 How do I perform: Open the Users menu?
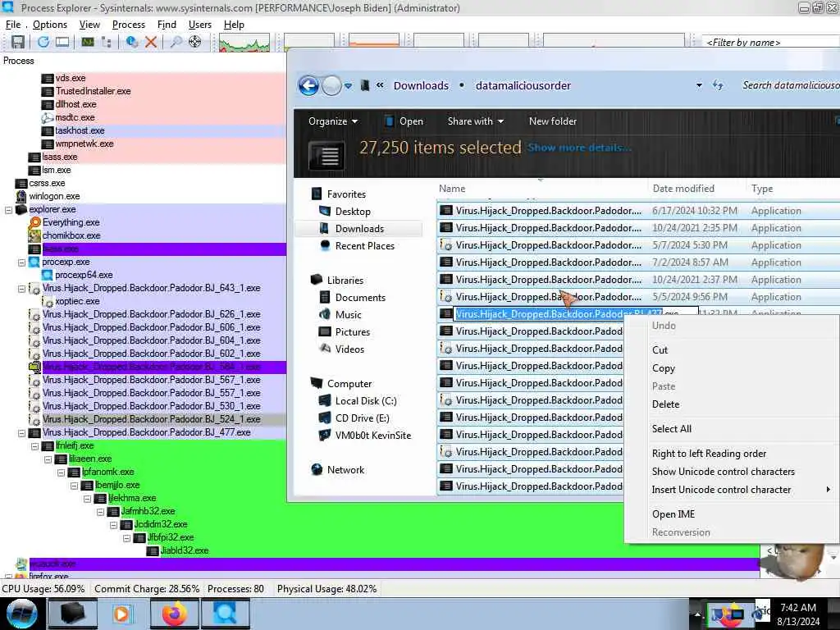(x=200, y=25)
